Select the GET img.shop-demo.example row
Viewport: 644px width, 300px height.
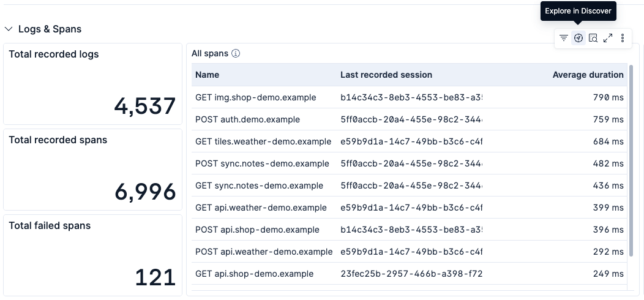pos(409,97)
